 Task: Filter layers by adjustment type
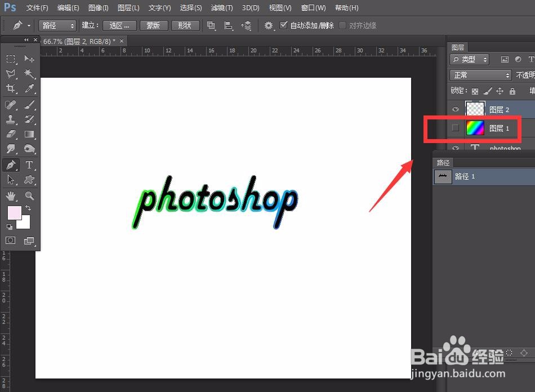coord(518,59)
